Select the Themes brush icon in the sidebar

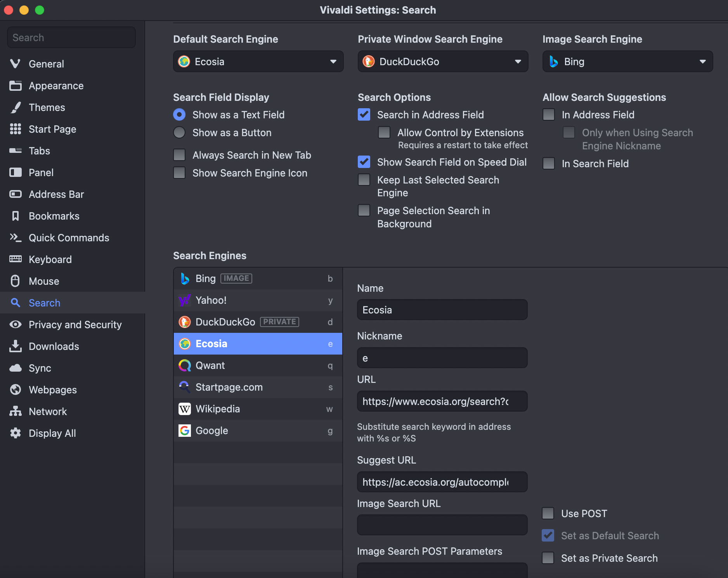pyautogui.click(x=15, y=107)
